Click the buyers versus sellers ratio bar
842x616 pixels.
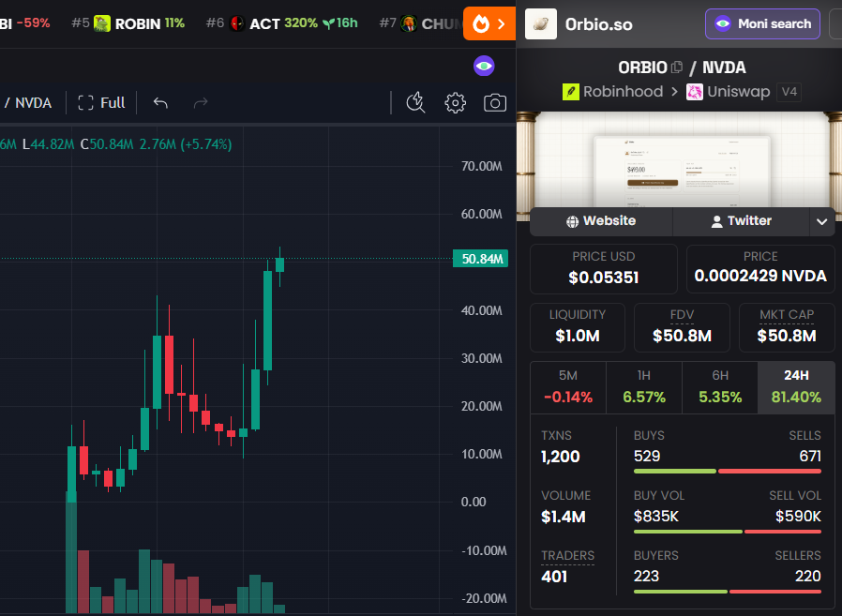[727, 592]
